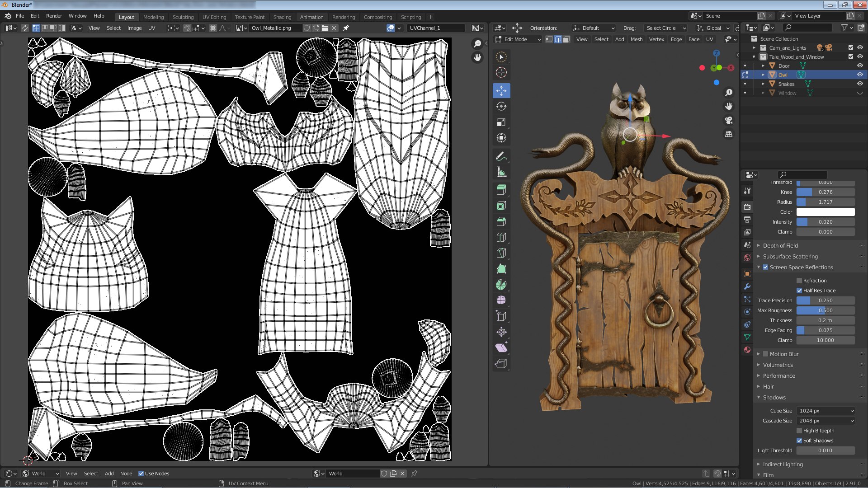Click the bloom Color white swatch
868x488 pixels.
826,212
